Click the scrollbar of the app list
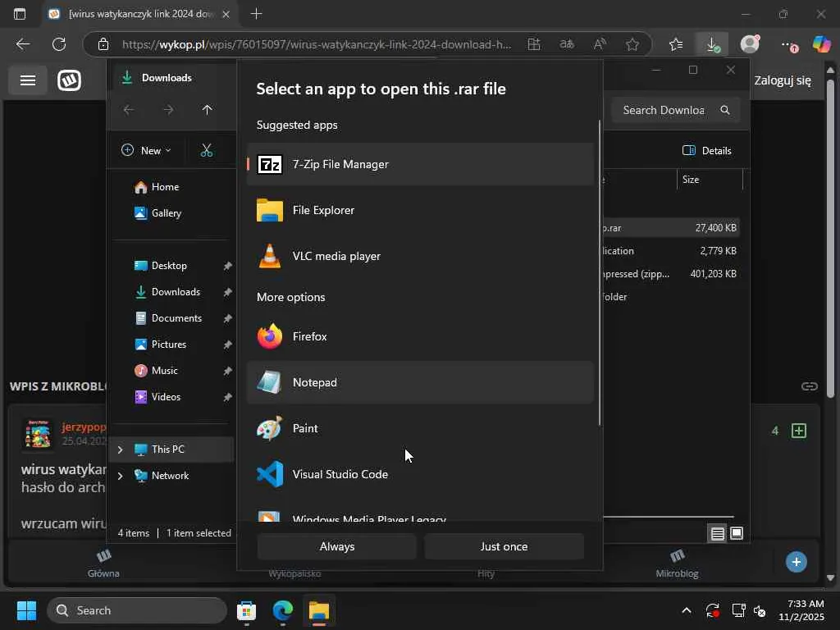The width and height of the screenshot is (840, 630). pos(600,273)
